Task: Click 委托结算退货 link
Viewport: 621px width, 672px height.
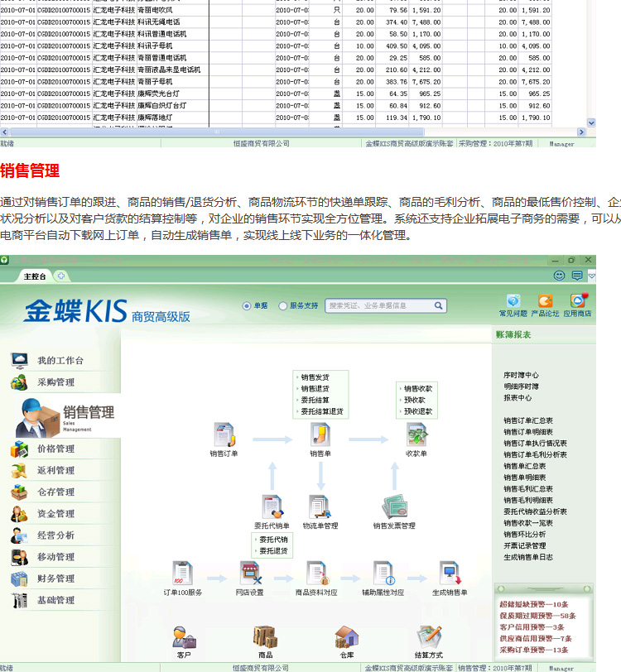Action: tap(322, 411)
